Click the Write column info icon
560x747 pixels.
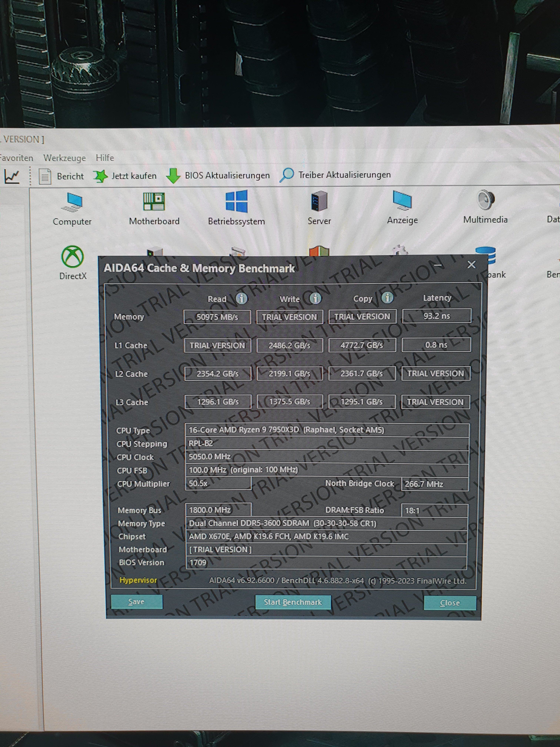315,298
